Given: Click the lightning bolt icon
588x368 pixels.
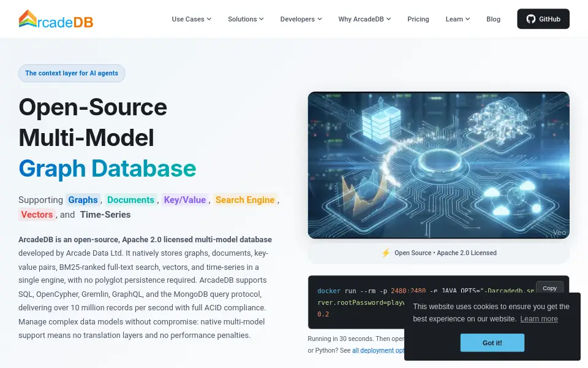Looking at the screenshot, I should click(385, 253).
